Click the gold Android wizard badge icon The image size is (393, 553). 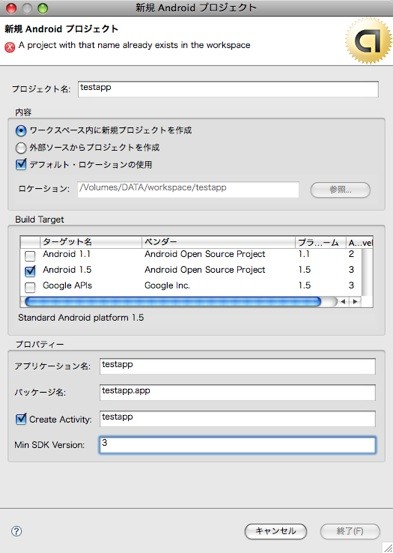coord(368,41)
